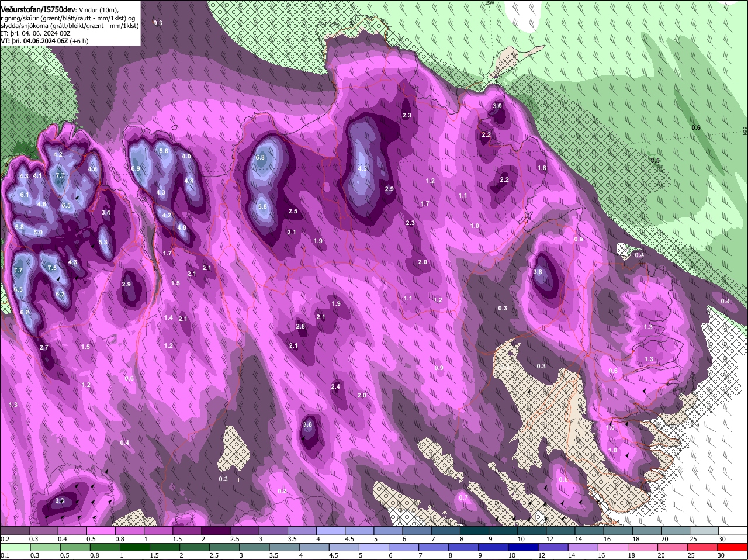748x560 pixels.
Task: Click the map value '5.6'
Action: 164,151
